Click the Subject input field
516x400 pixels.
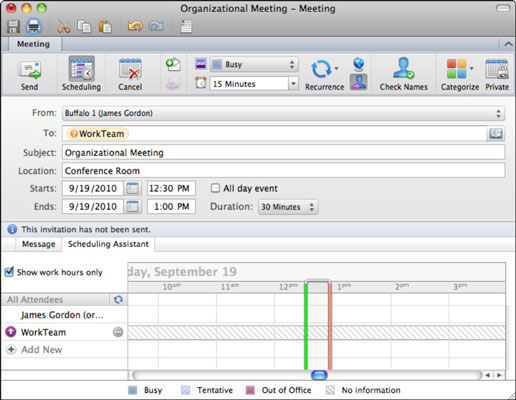click(x=283, y=153)
